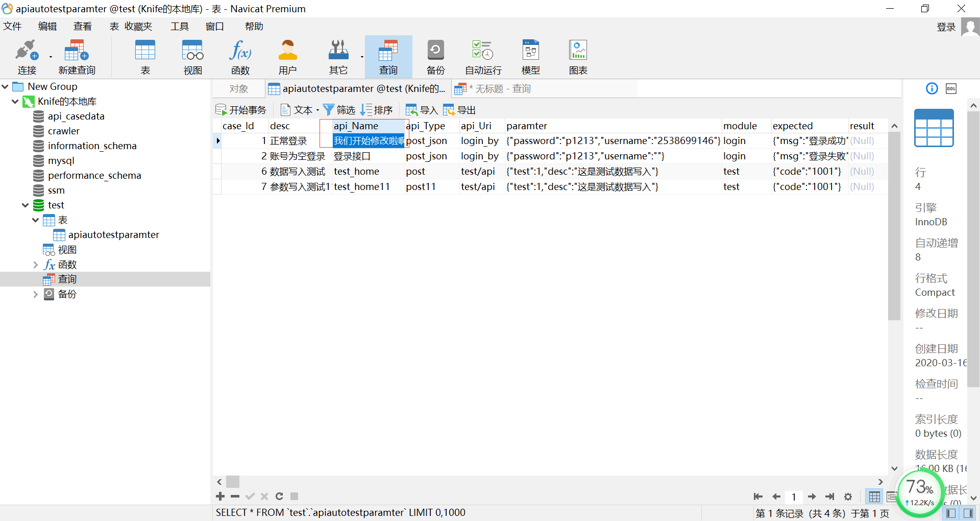The image size is (980, 521).
Task: Show the info panel icon
Action: (932, 88)
